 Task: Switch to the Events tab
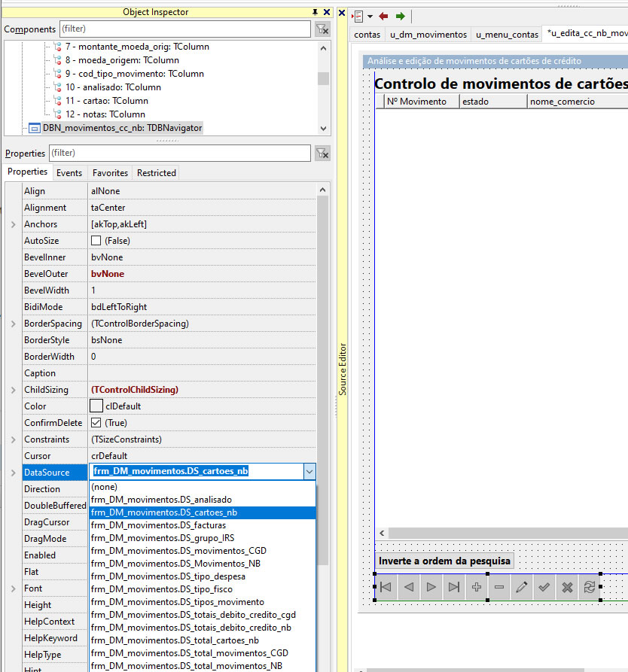pyautogui.click(x=69, y=173)
